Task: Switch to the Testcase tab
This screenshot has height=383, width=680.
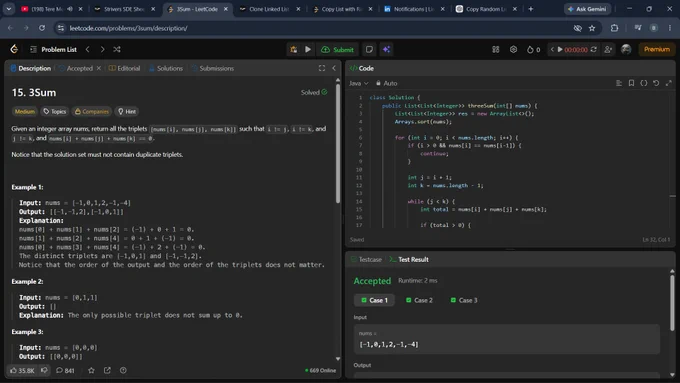Action: pyautogui.click(x=366, y=259)
